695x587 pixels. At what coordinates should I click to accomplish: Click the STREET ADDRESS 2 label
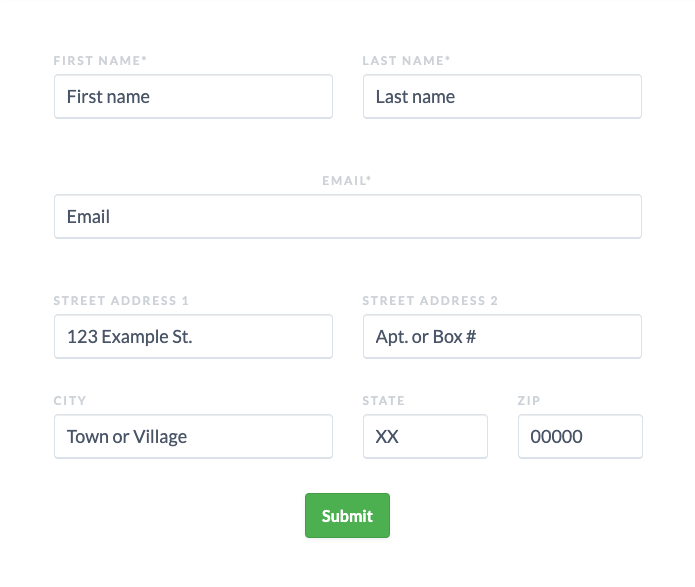pyautogui.click(x=430, y=301)
